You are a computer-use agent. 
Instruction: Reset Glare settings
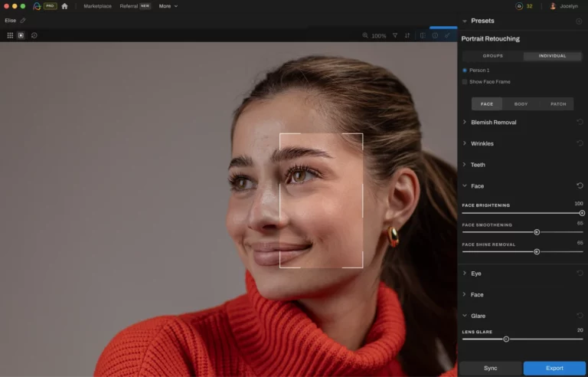coord(580,316)
